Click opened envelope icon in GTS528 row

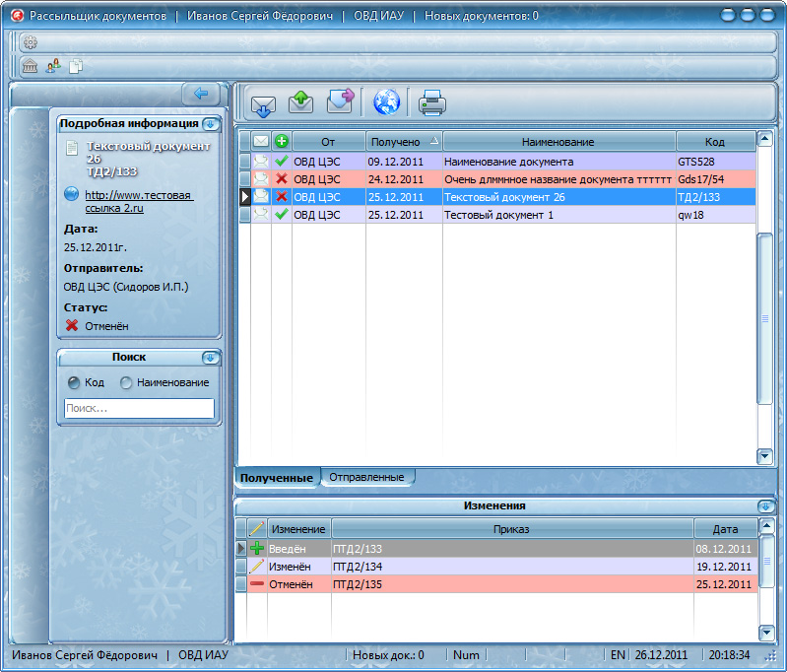260,162
